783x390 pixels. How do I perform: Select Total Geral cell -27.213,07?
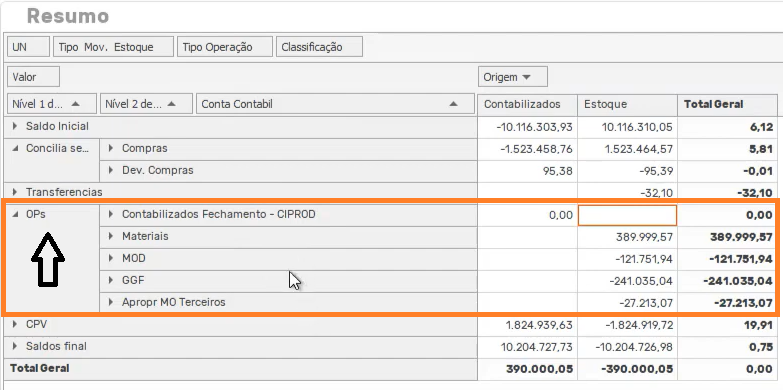728,303
